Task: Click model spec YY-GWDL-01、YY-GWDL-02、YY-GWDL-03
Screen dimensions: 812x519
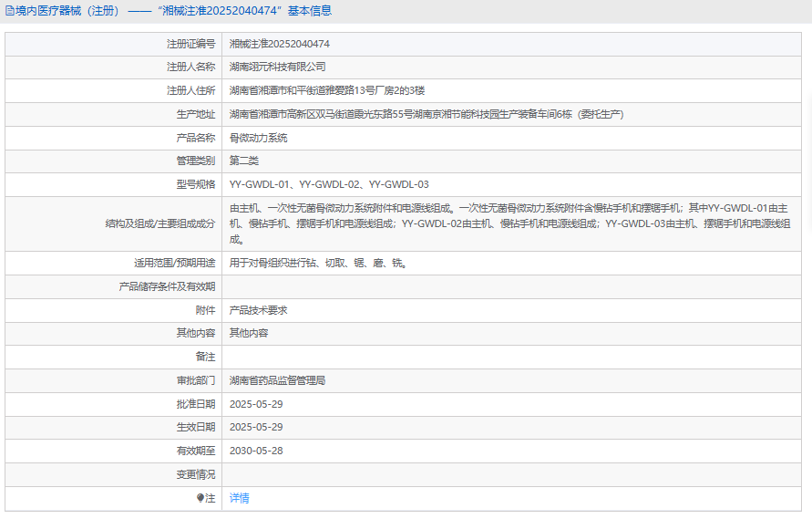Action: [329, 184]
